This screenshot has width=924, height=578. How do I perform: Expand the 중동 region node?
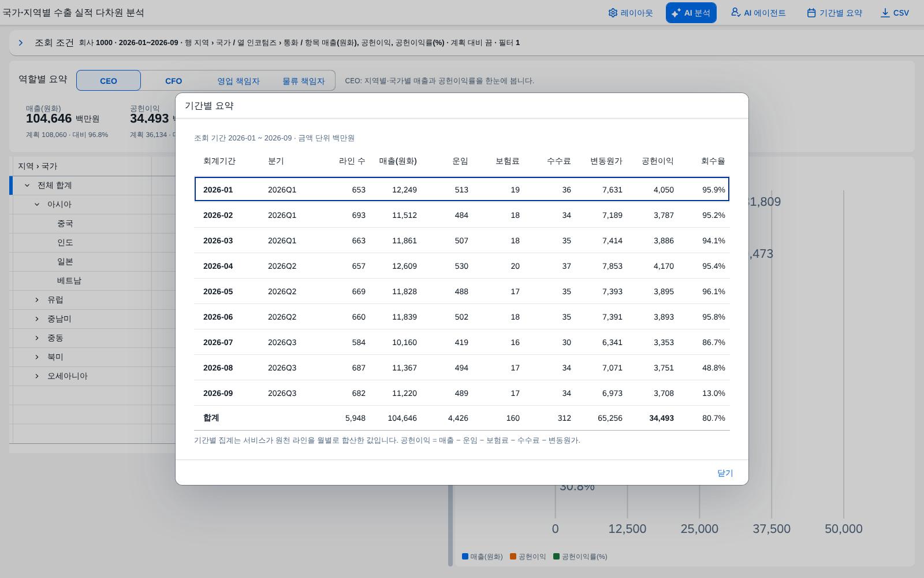(x=37, y=338)
